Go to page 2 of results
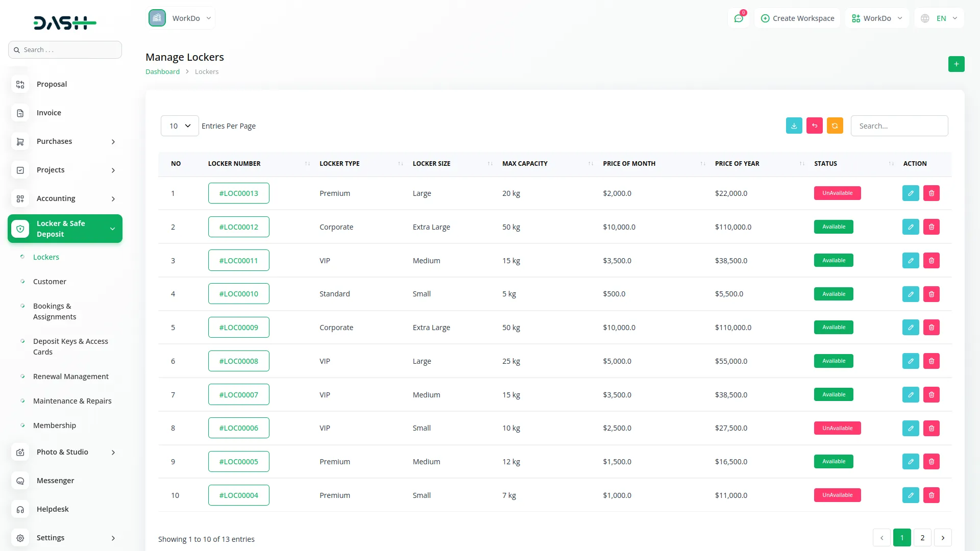 (x=922, y=538)
